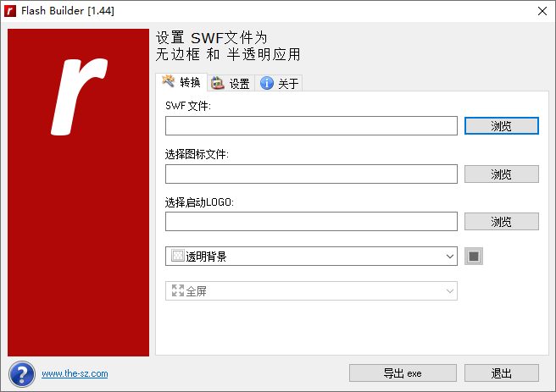Viewport: 556px width, 392px height.
Task: Focus the SWF 文件 path field
Action: pos(311,125)
